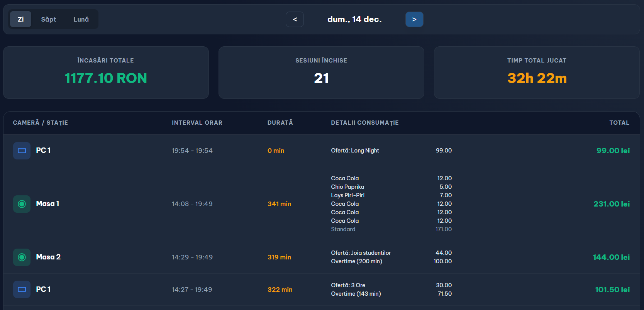644x310 pixels.
Task: Click the Ofertă: Long Night consumption entry
Action: pyautogui.click(x=355, y=151)
